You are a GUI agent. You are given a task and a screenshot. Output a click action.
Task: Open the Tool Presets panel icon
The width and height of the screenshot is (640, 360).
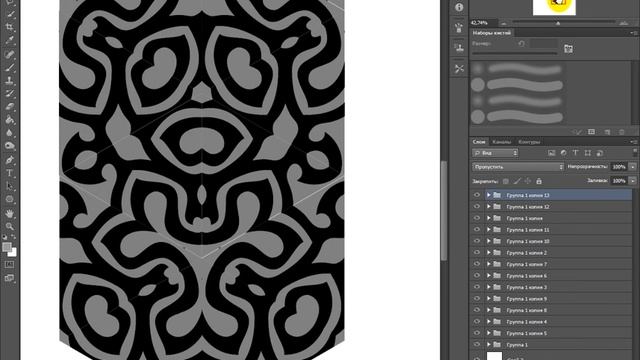(459, 69)
